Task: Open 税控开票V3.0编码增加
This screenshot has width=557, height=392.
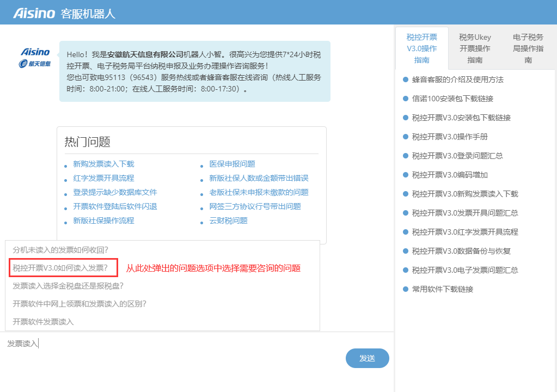Action: click(x=450, y=175)
